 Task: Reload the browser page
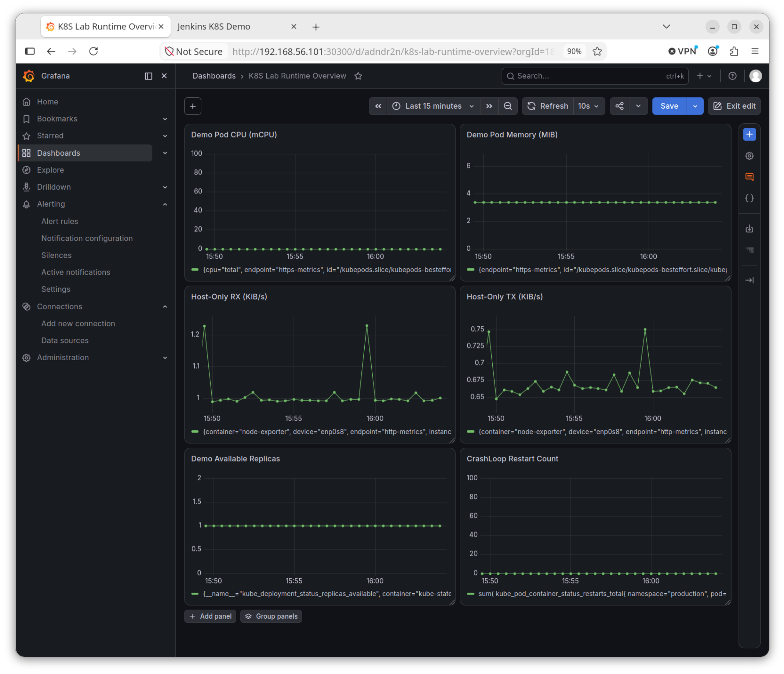tap(94, 52)
